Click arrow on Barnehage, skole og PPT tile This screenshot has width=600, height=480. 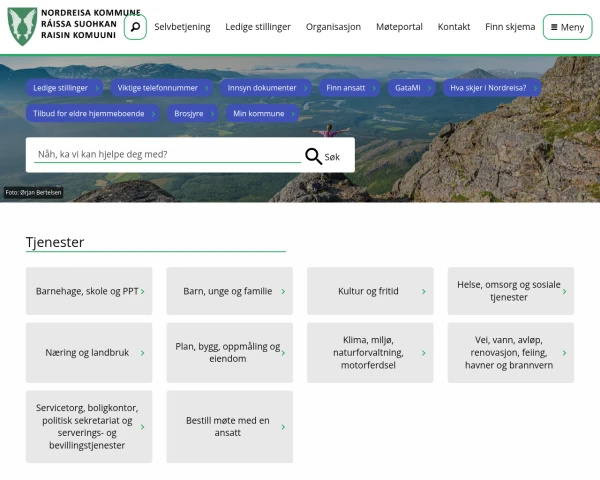coord(143,292)
